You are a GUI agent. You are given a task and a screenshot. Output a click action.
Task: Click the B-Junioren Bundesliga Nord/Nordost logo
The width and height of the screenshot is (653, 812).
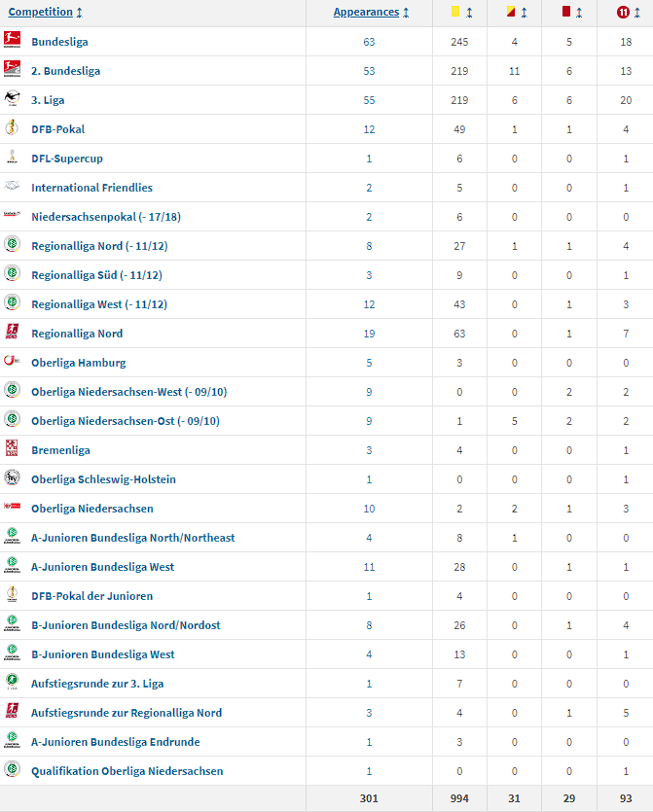tap(12, 623)
